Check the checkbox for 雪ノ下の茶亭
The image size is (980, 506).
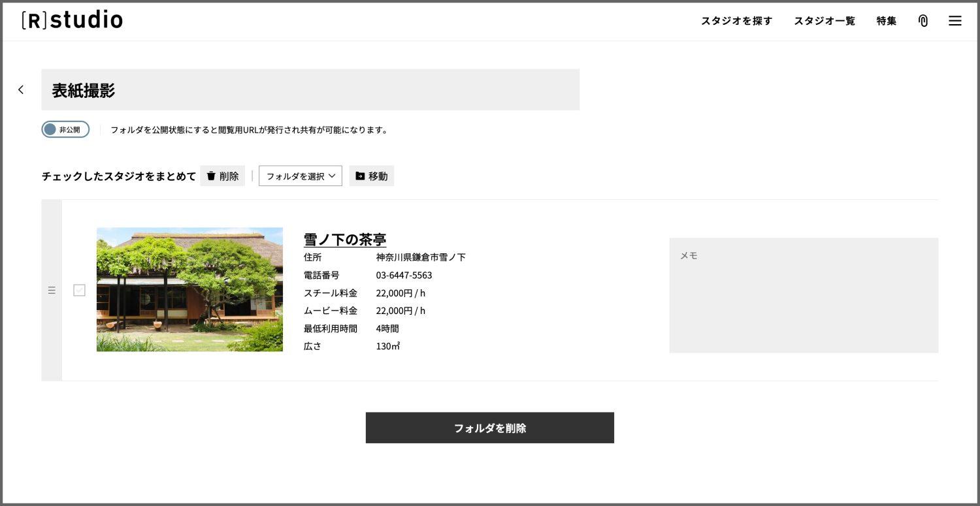tap(79, 291)
